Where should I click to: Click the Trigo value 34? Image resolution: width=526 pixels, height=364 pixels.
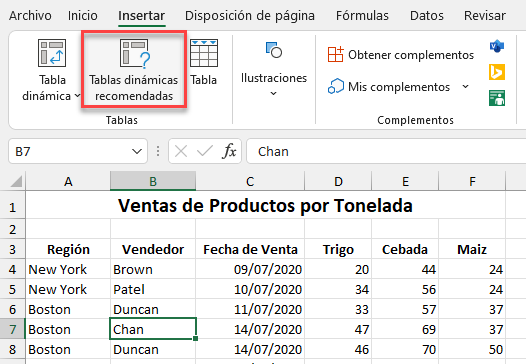338,289
